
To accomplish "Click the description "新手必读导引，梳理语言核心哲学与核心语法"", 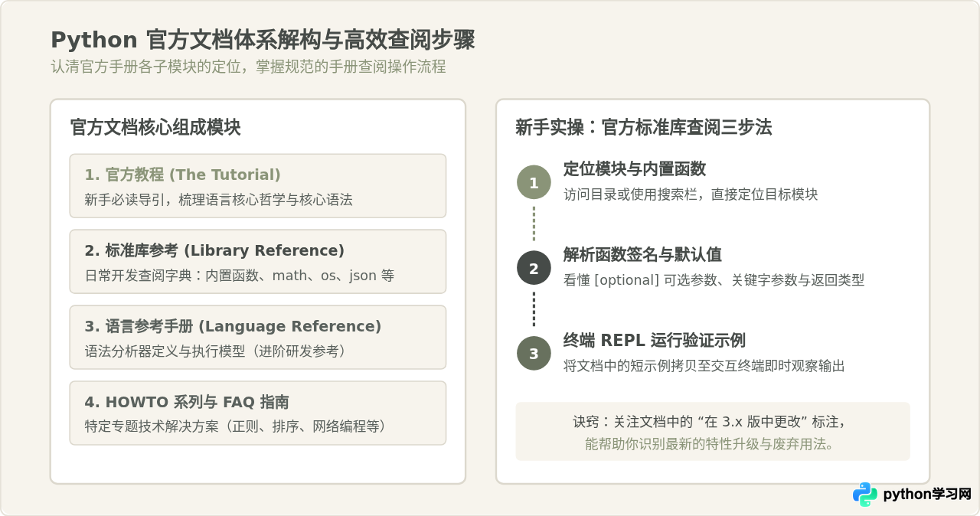I will [x=218, y=200].
